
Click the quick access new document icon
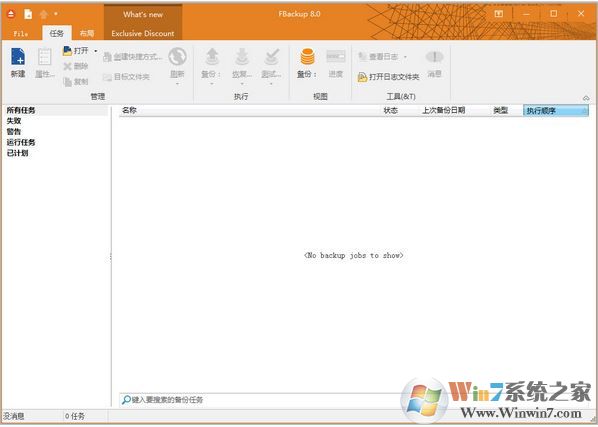pos(28,14)
